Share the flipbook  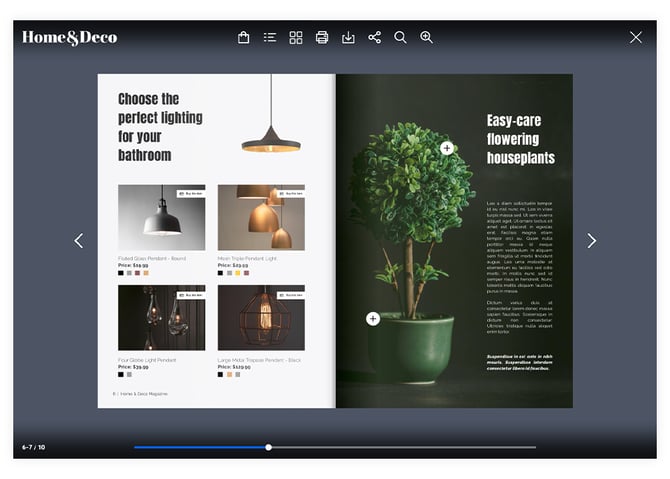pyautogui.click(x=374, y=38)
